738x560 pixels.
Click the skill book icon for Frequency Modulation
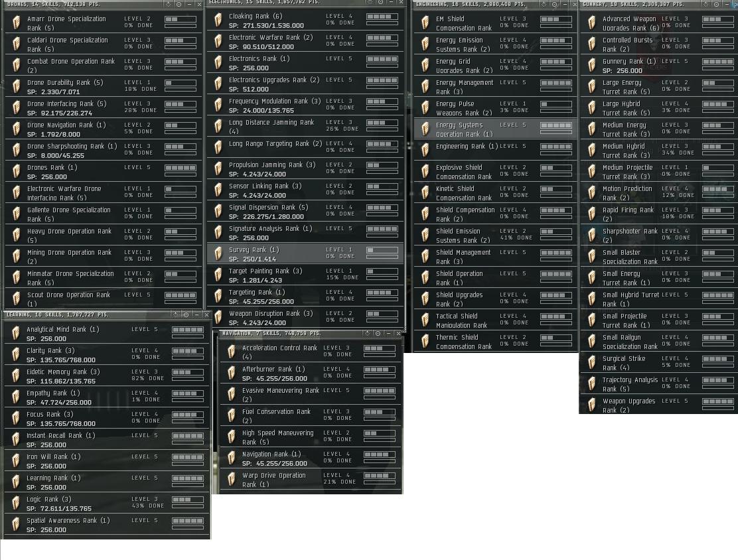218,104
